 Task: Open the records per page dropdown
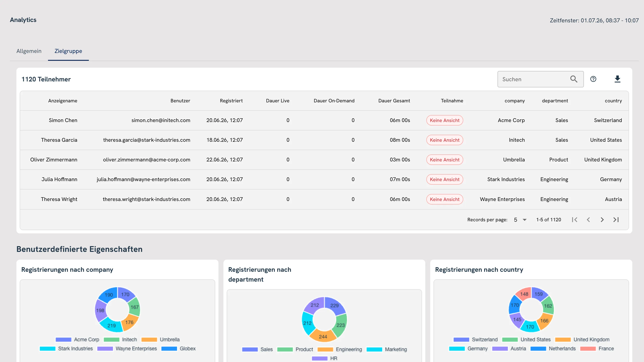(520, 219)
